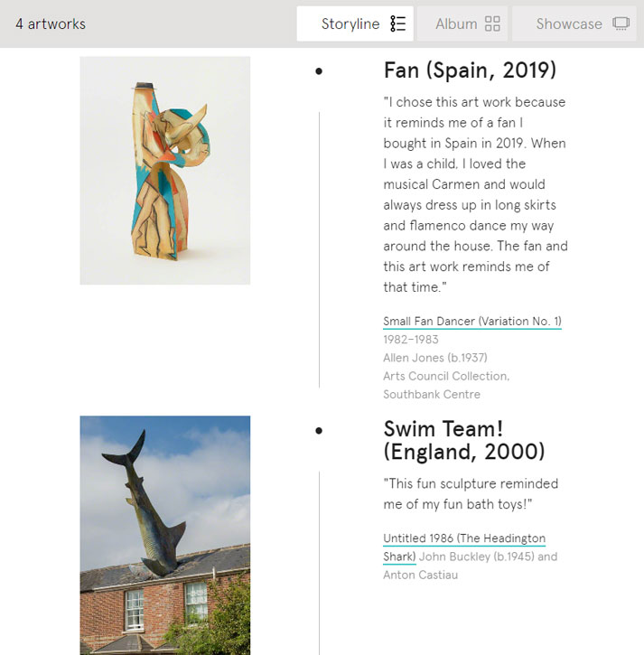Select the timeline dot beside Swim Team!
The width and height of the screenshot is (644, 655).
319,431
